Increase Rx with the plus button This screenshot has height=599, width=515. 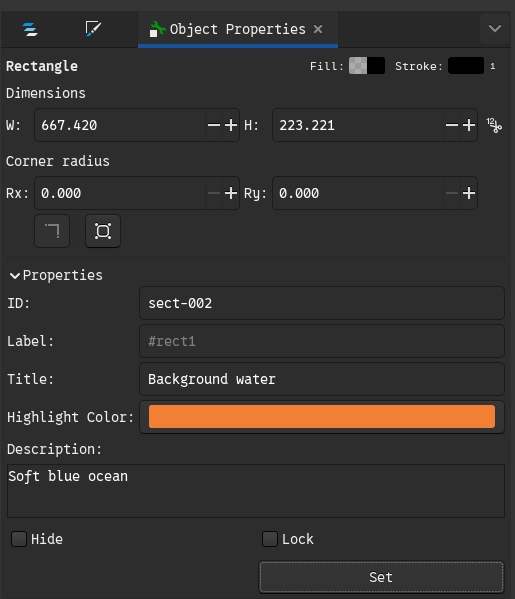[231, 193]
